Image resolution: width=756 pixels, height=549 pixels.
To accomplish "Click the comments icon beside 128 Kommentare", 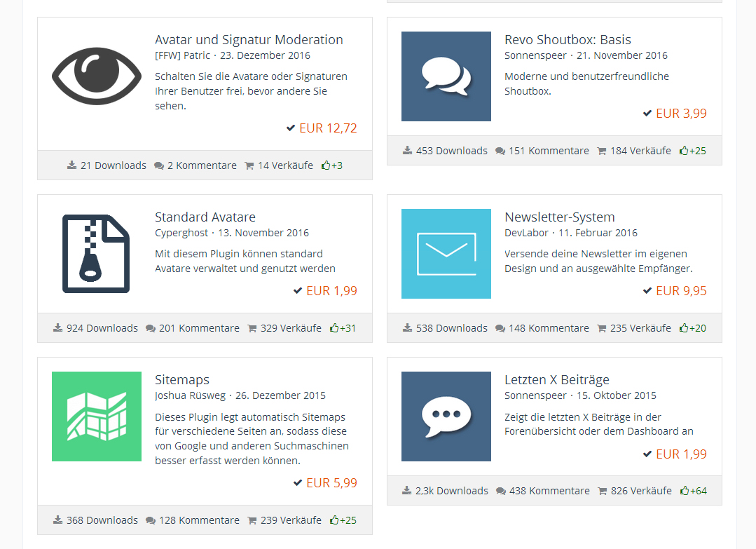I will point(151,520).
